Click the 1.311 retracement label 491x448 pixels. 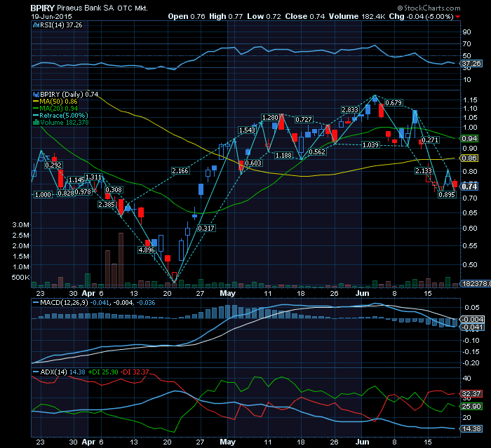94,177
